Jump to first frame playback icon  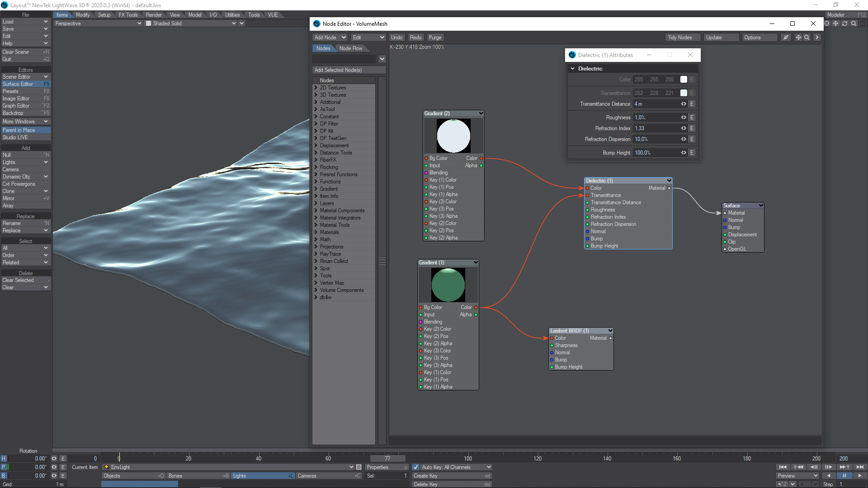(x=783, y=467)
